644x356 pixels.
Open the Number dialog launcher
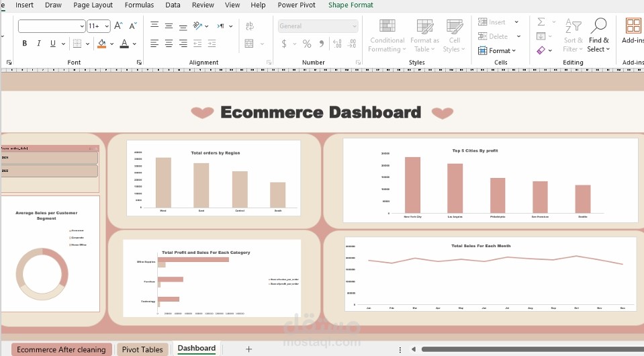click(358, 62)
